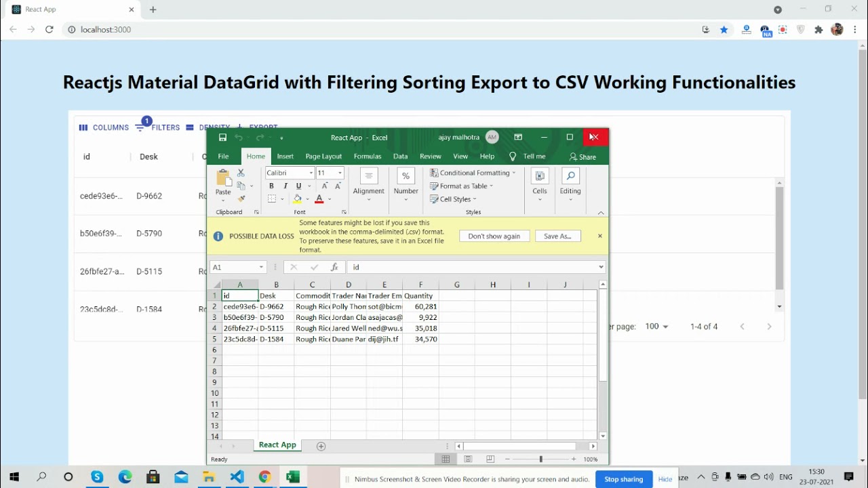Switch to the Review tab

[431, 157]
